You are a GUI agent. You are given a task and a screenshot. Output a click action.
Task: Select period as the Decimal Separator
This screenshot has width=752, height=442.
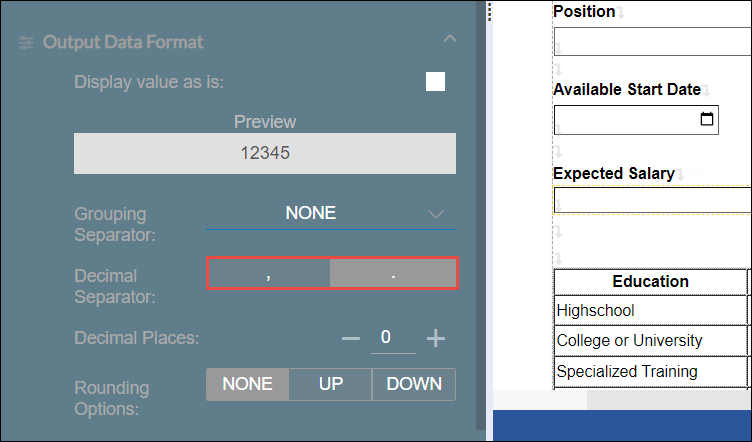[393, 274]
